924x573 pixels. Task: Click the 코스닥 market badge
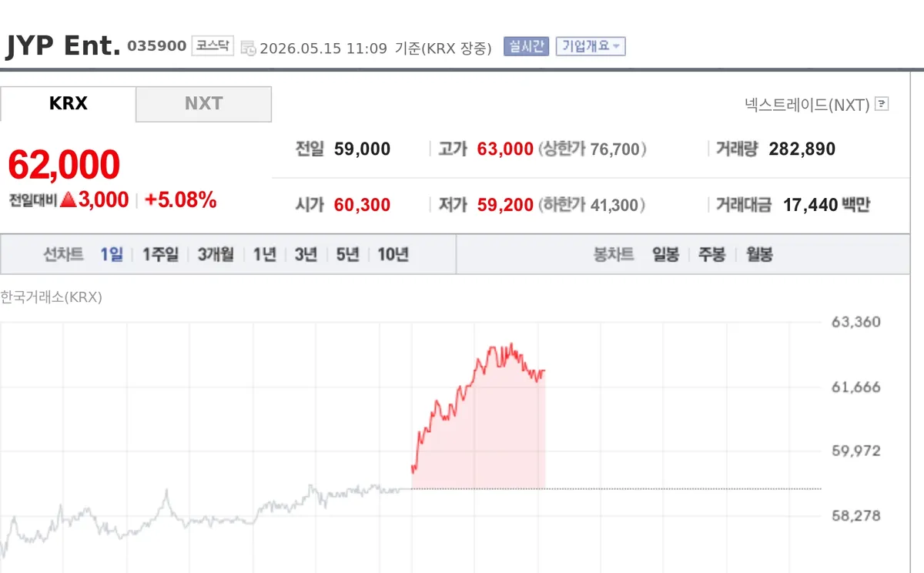pos(213,46)
